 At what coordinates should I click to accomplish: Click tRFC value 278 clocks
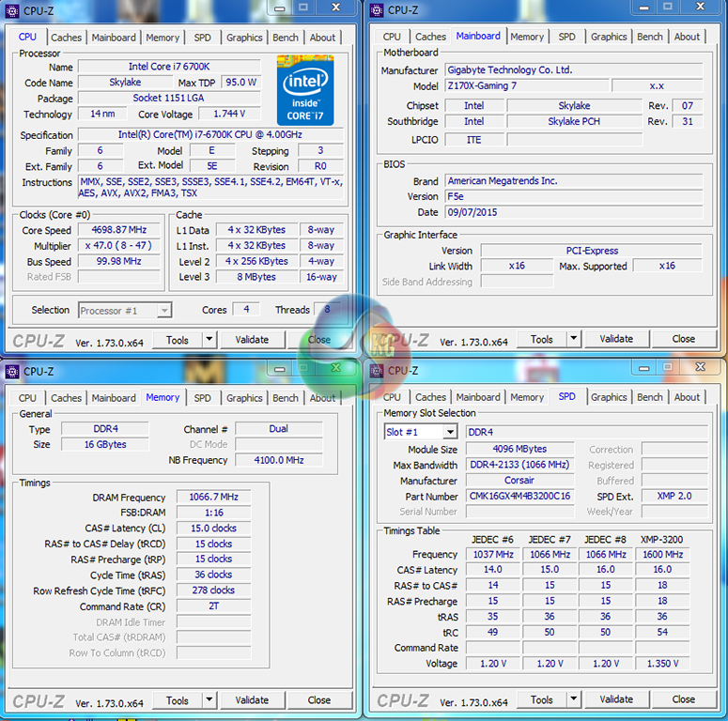coord(213,591)
